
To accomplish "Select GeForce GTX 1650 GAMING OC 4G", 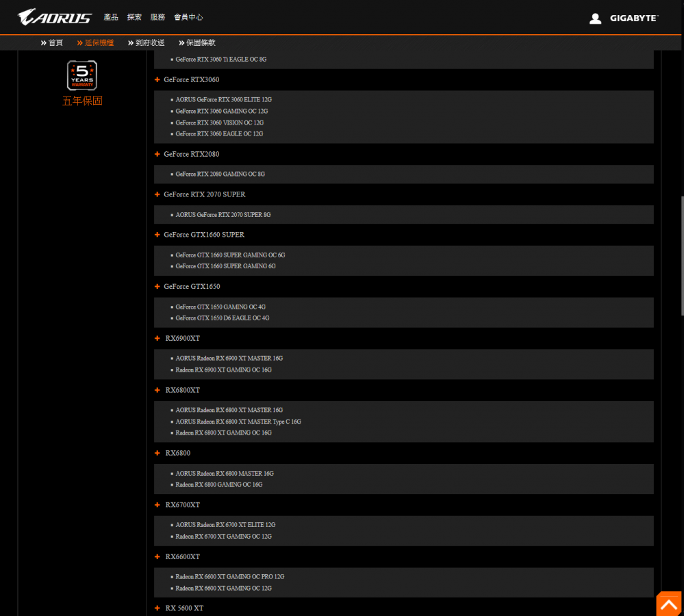I will [220, 307].
